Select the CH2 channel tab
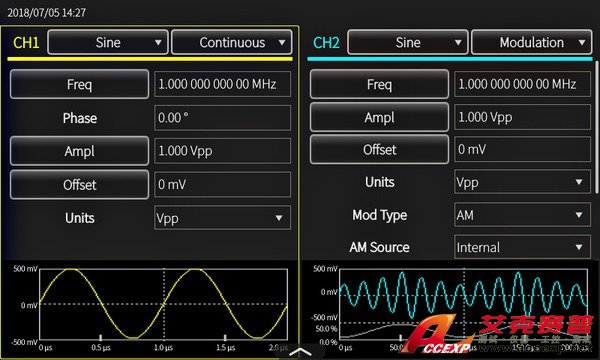600x360 pixels. point(326,42)
